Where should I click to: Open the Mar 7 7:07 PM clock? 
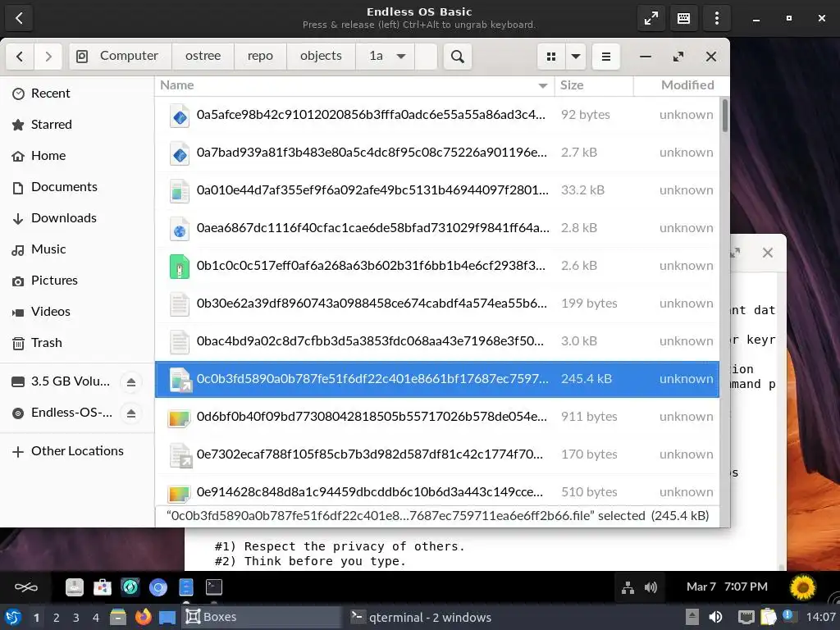coord(727,587)
